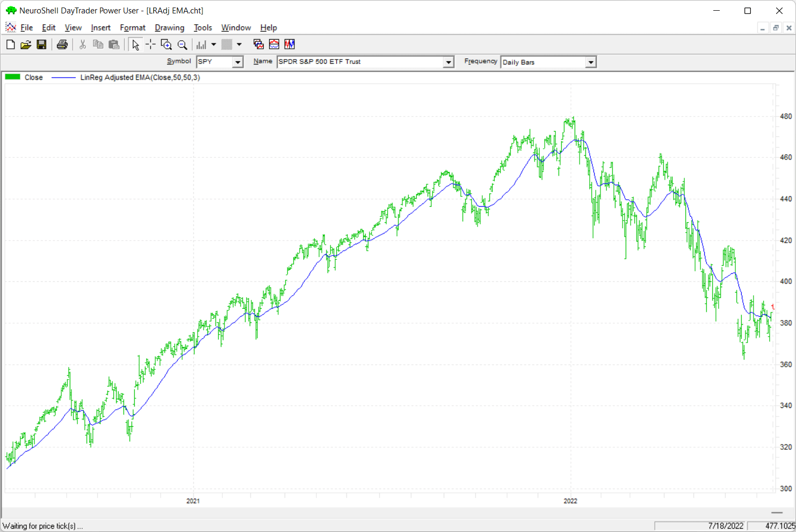Click the small gray dash above the status bar
The width and height of the screenshot is (796, 532).
[x=777, y=513]
